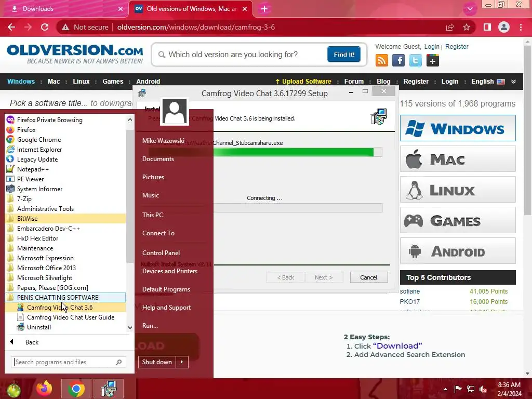Click the Not secure warning icon

(65, 27)
